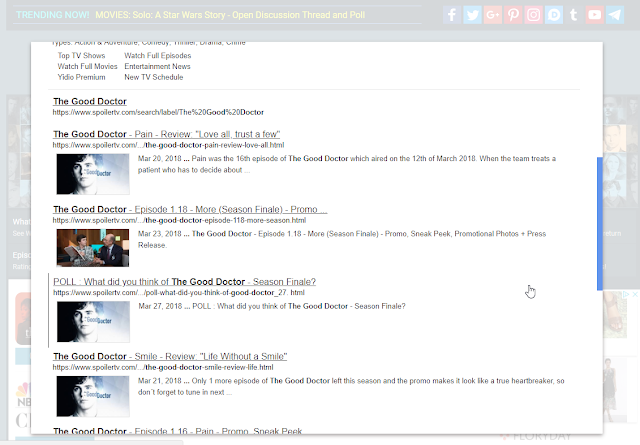
Task: Click thumbnail of Episode 1.18 Promo result
Action: click(93, 248)
